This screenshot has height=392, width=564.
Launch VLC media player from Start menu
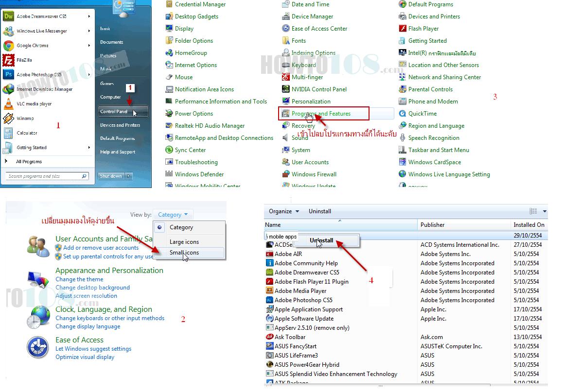(x=34, y=104)
